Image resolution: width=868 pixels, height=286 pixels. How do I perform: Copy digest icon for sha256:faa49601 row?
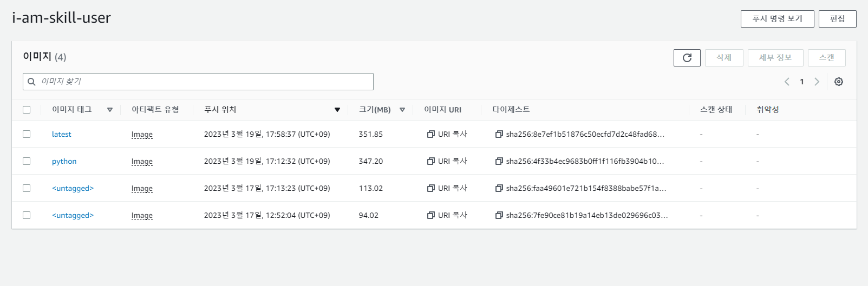(499, 188)
